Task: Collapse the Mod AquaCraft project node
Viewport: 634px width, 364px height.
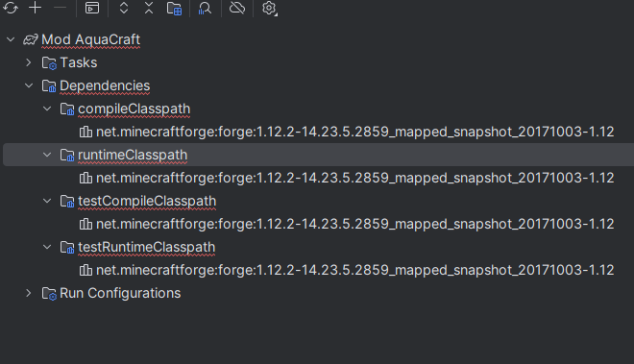Action: coord(11,39)
